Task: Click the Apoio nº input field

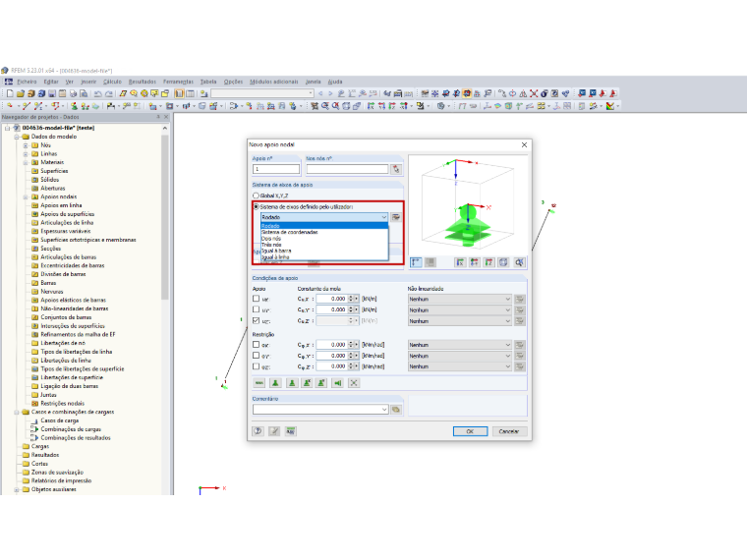Action: click(x=276, y=169)
